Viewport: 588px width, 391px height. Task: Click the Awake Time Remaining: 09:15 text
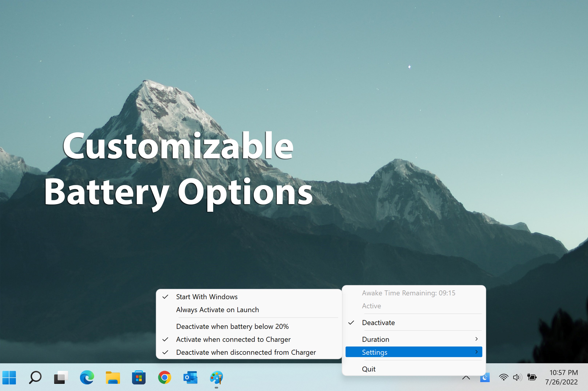(x=409, y=293)
